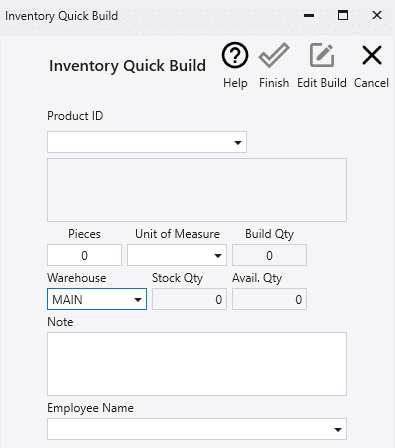Click the Cancel X icon in the toolbar

click(x=372, y=55)
